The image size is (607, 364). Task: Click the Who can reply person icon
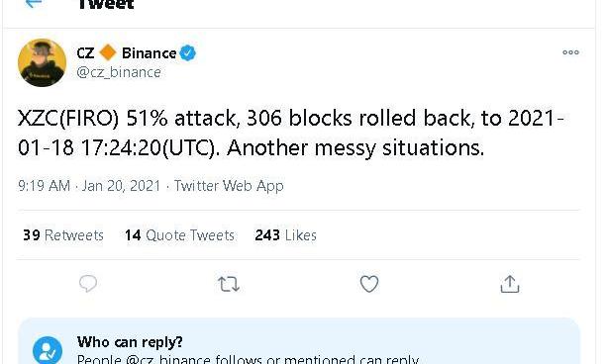pos(48,350)
